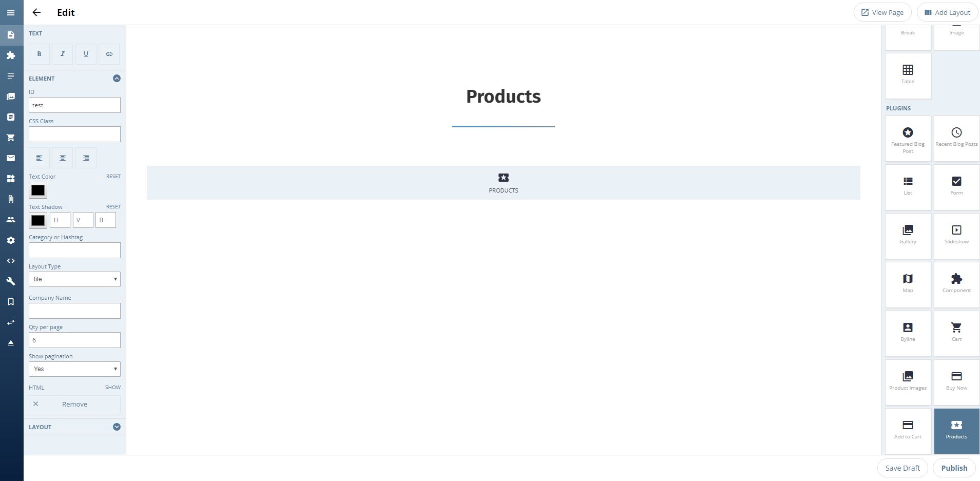Click the envelope icon in the left sidebar
980x481 pixels.
tap(11, 158)
